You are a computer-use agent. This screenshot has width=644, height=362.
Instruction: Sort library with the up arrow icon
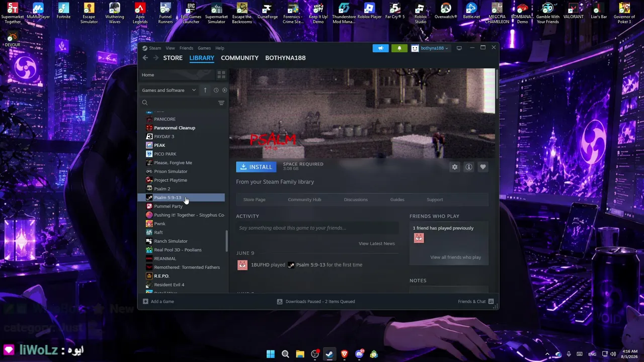coord(205,90)
